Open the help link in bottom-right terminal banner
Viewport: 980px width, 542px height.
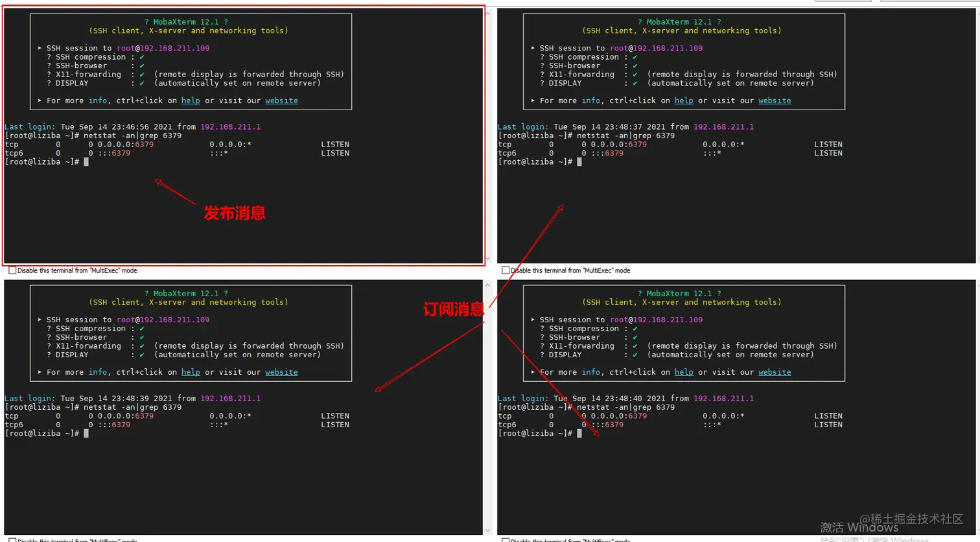click(684, 372)
